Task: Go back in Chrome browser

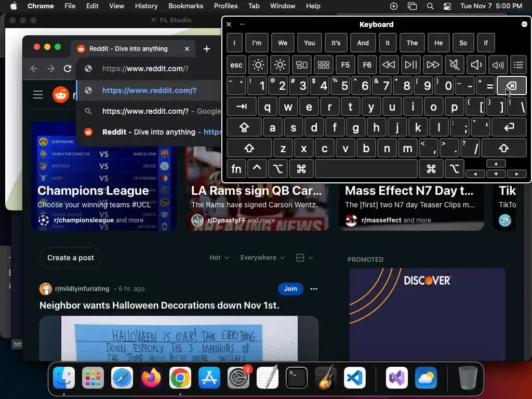Action: point(34,69)
